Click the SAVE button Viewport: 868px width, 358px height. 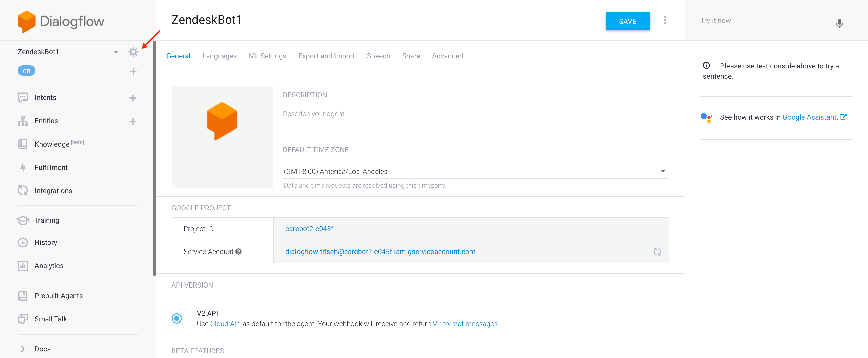coord(627,21)
